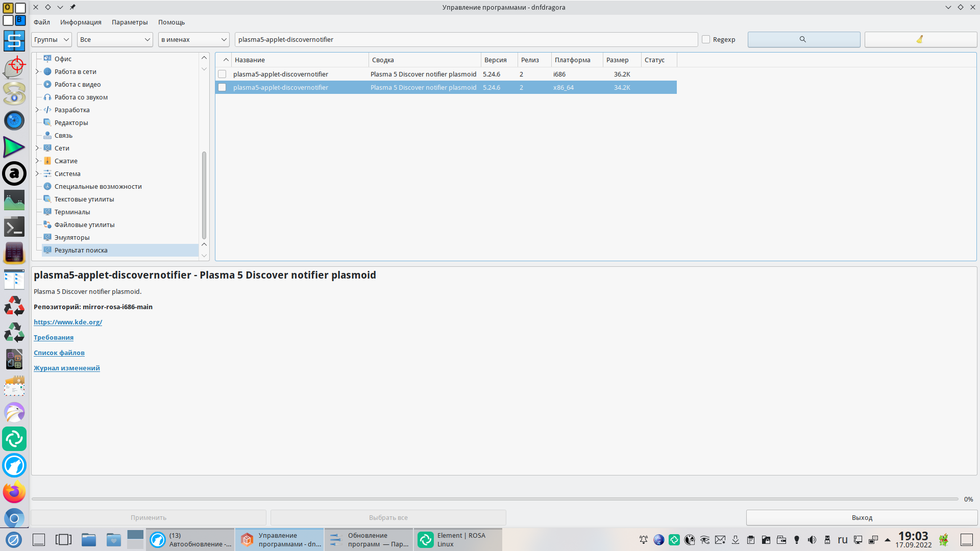Viewport: 980px width, 551px height.
Task: Click the volume icon in system tray
Action: 812,540
